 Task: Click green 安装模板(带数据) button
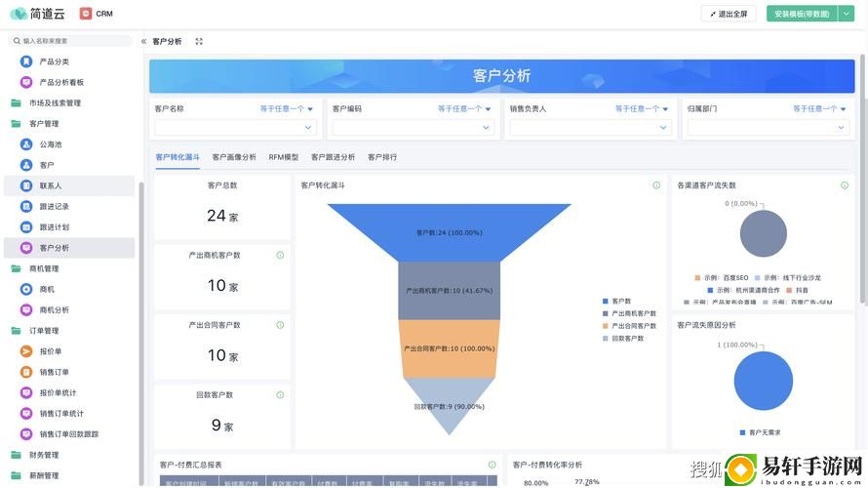click(802, 14)
